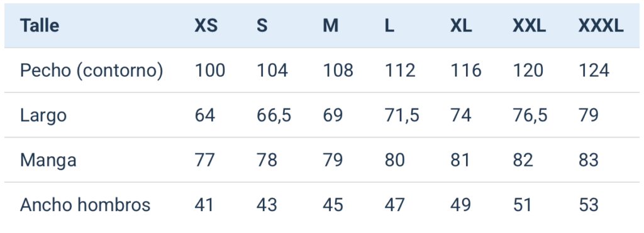Click the Ancho hombros row label
644x233 pixels.
pyautogui.click(x=85, y=205)
